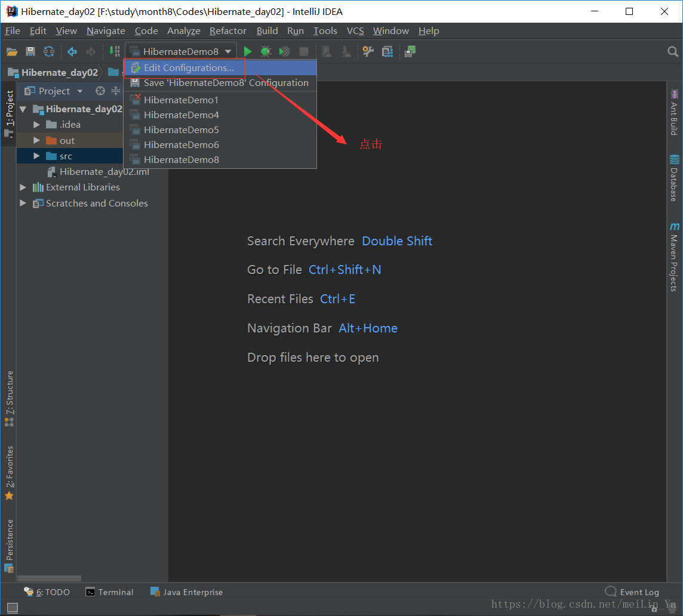Screen dimensions: 683x616
Task: Click Hibernate_day02 breadcrumb in navigation bar
Action: [59, 72]
